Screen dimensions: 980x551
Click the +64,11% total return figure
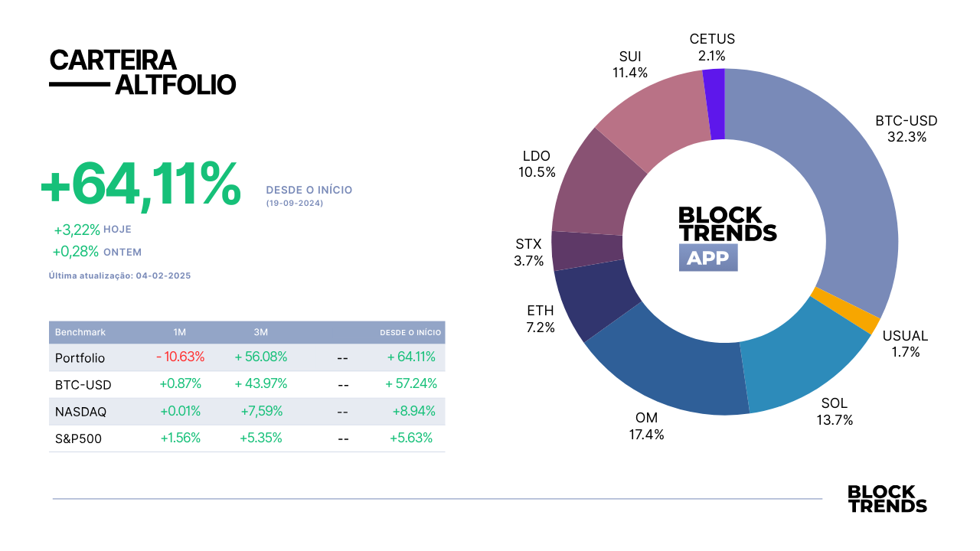coord(141,185)
